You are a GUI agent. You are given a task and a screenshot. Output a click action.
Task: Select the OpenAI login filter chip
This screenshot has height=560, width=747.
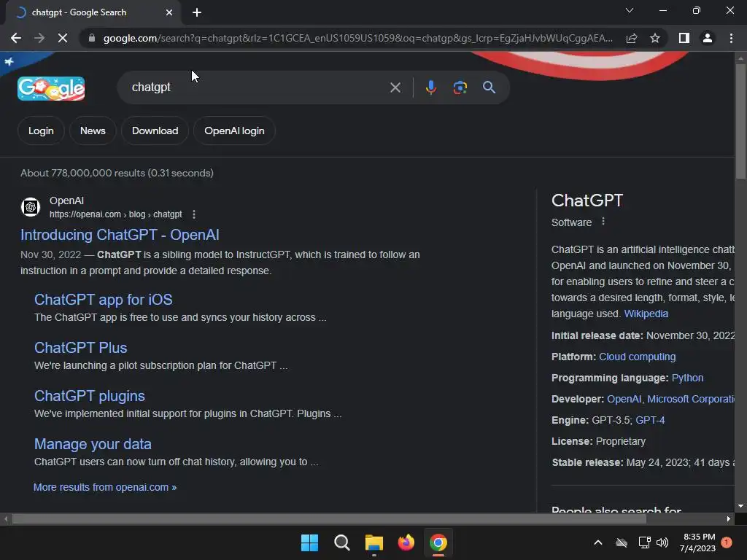(234, 131)
